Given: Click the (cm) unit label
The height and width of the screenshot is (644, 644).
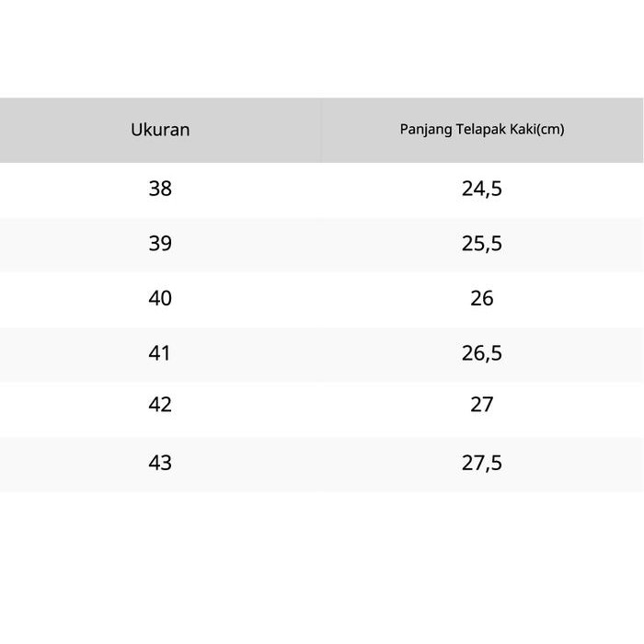Looking at the screenshot, I should (x=550, y=130).
